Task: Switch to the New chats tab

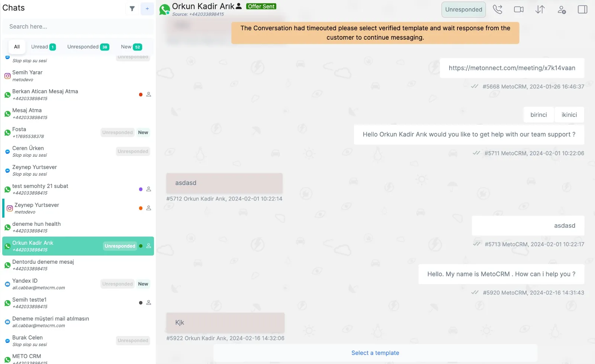Action: click(131, 47)
